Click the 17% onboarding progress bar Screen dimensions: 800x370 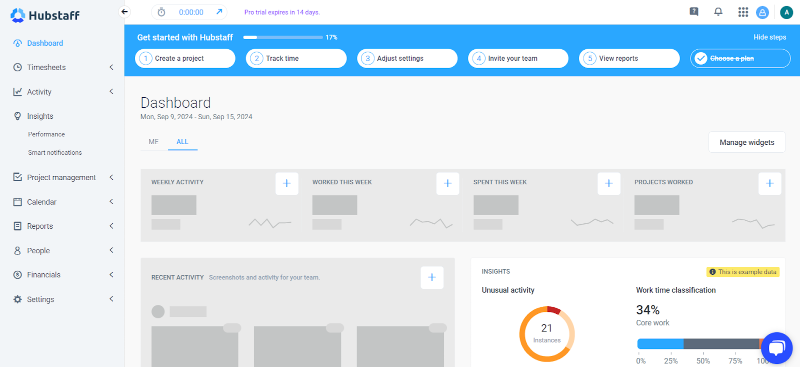(283, 37)
